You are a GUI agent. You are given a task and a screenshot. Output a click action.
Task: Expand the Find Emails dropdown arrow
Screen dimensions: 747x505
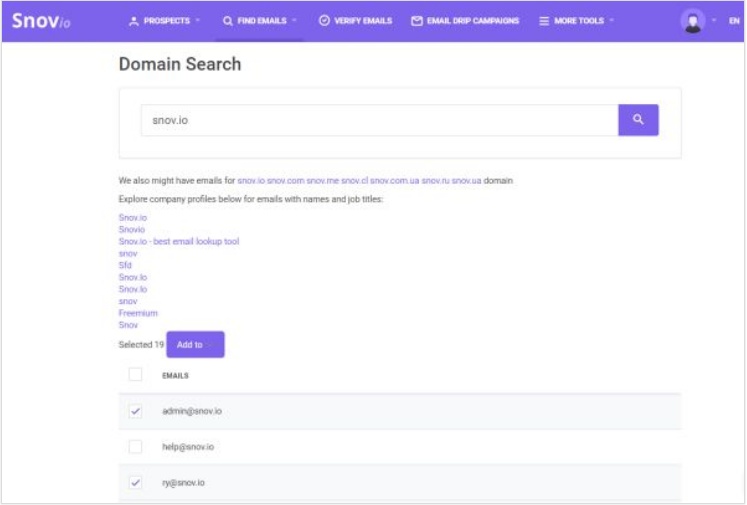click(294, 20)
